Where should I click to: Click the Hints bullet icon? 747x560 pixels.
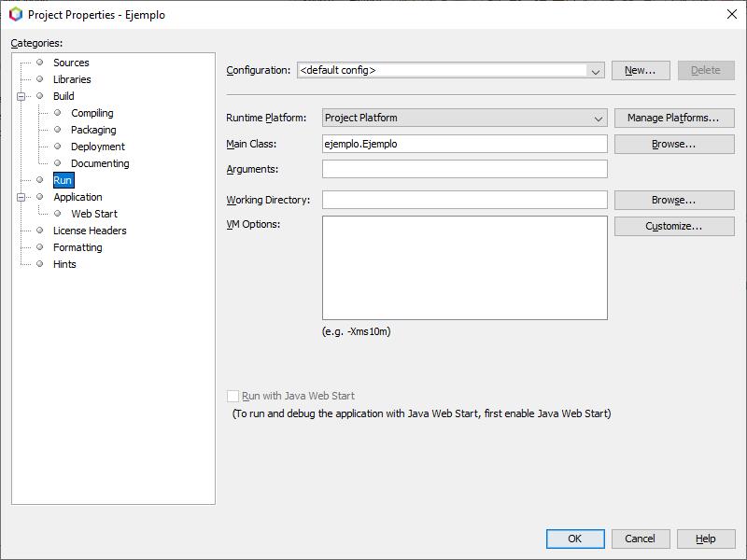tap(40, 263)
